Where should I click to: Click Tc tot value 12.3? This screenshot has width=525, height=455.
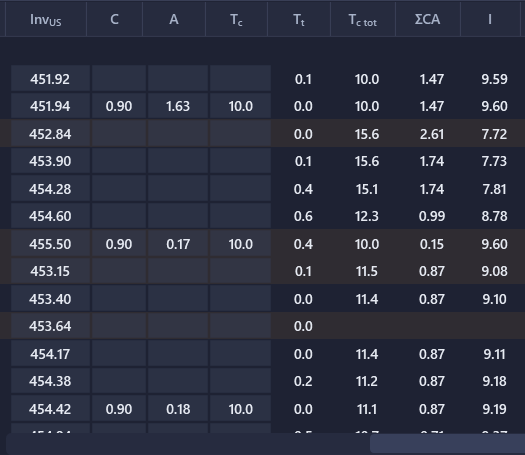point(367,216)
